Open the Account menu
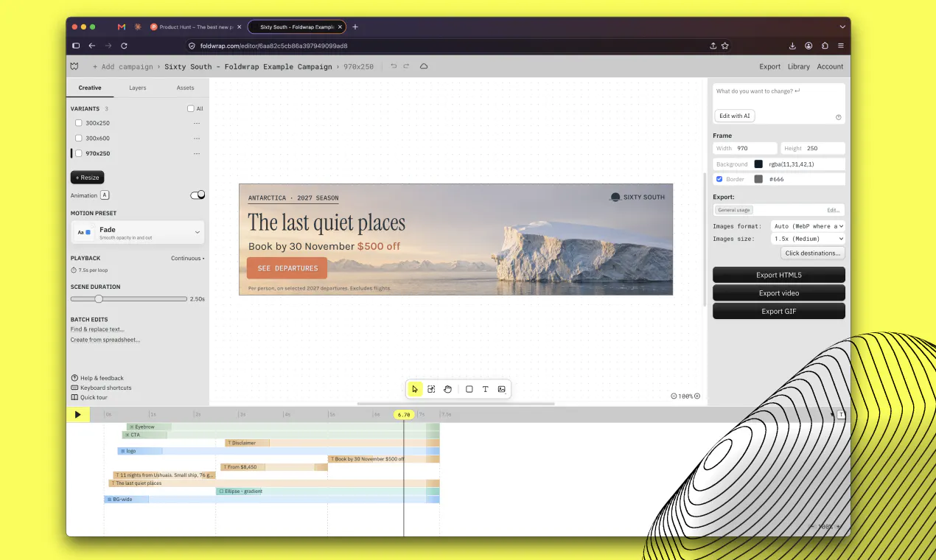The image size is (936, 560). tap(830, 66)
